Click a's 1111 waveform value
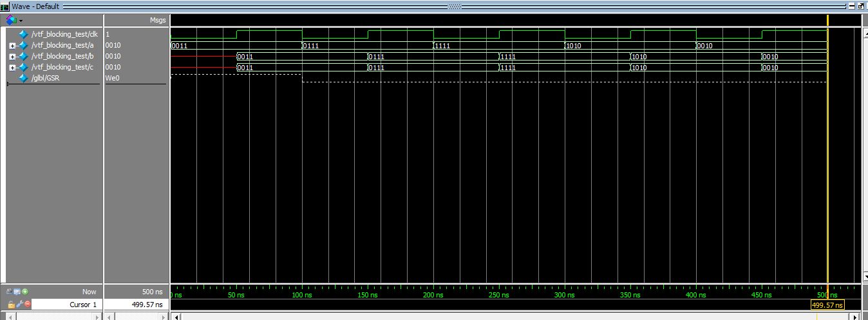Viewport: 868px width, 320px height. click(x=442, y=46)
